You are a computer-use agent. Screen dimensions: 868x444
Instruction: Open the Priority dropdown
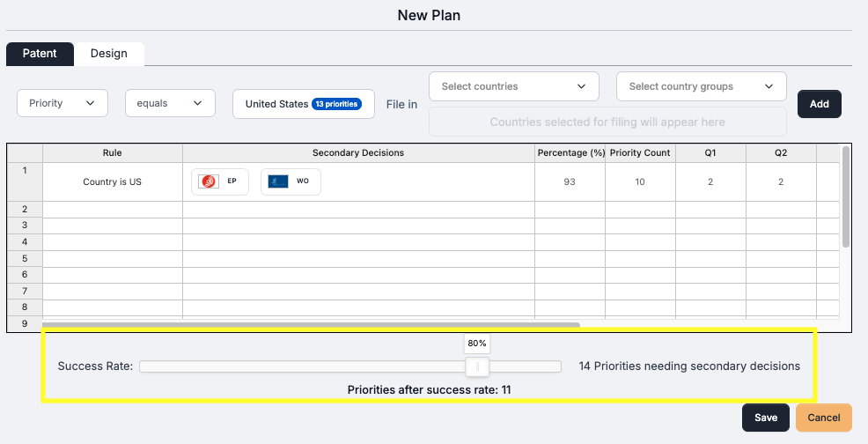(63, 103)
